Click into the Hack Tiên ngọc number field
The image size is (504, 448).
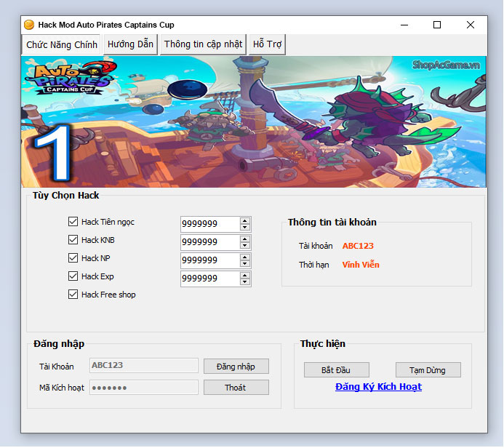210,224
